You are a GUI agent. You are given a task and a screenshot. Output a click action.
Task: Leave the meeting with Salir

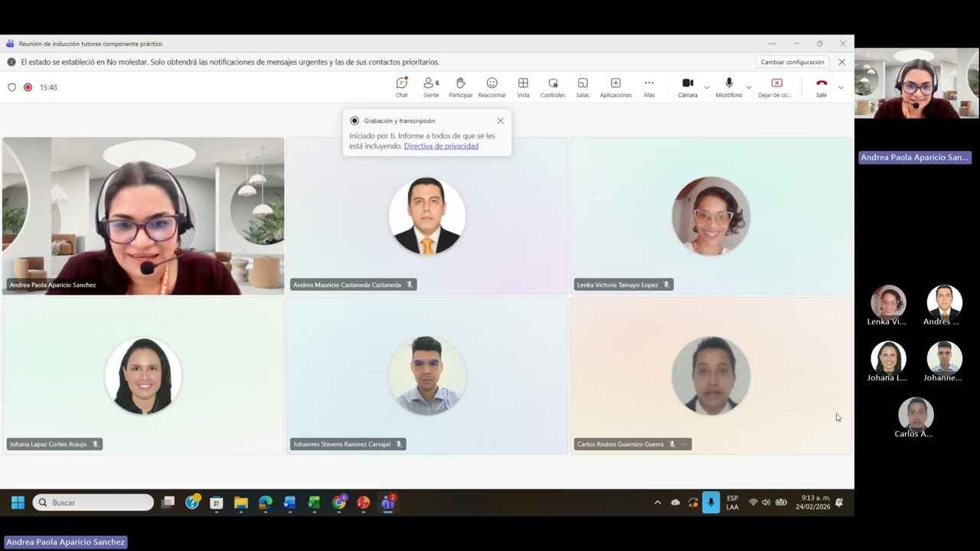822,87
